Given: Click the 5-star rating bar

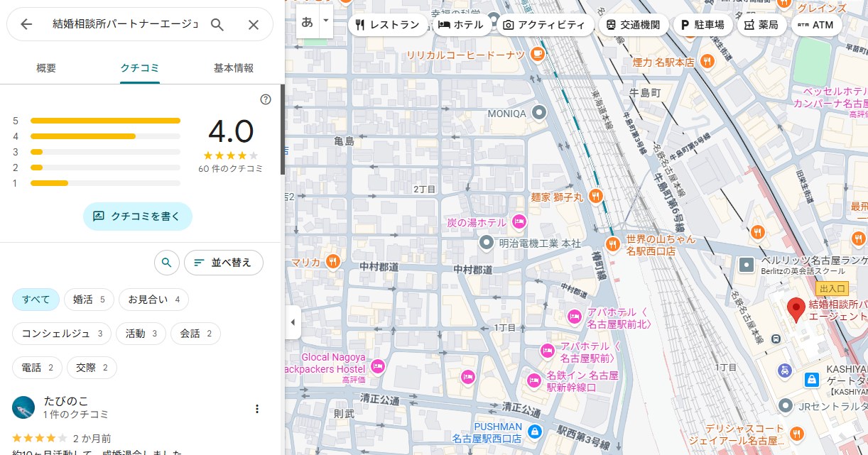Looking at the screenshot, I should (105, 121).
